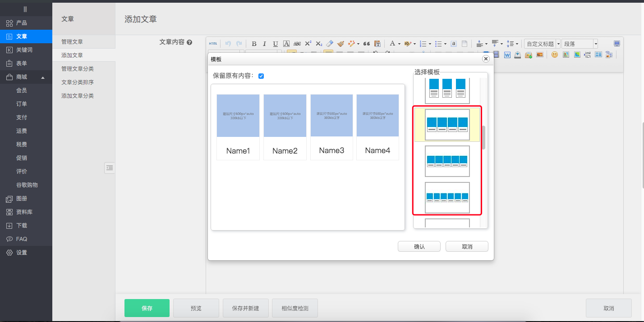
Task: Click the HTML source mode icon
Action: 213,44
